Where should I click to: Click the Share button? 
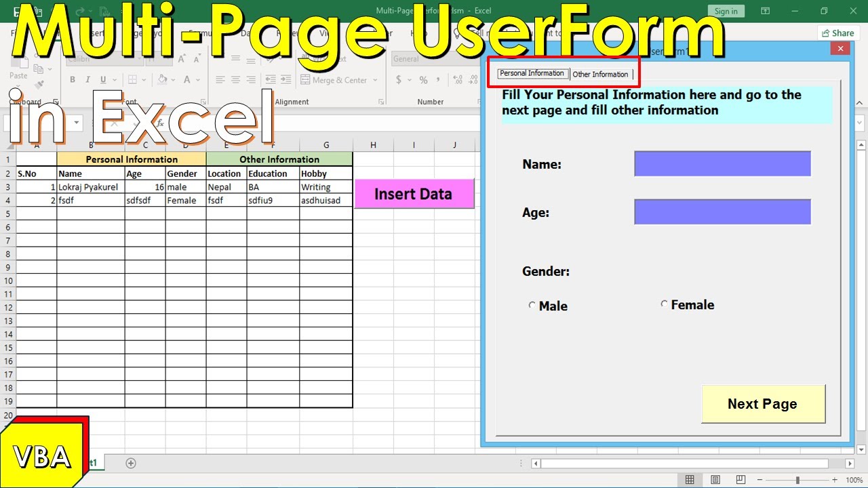tap(837, 33)
